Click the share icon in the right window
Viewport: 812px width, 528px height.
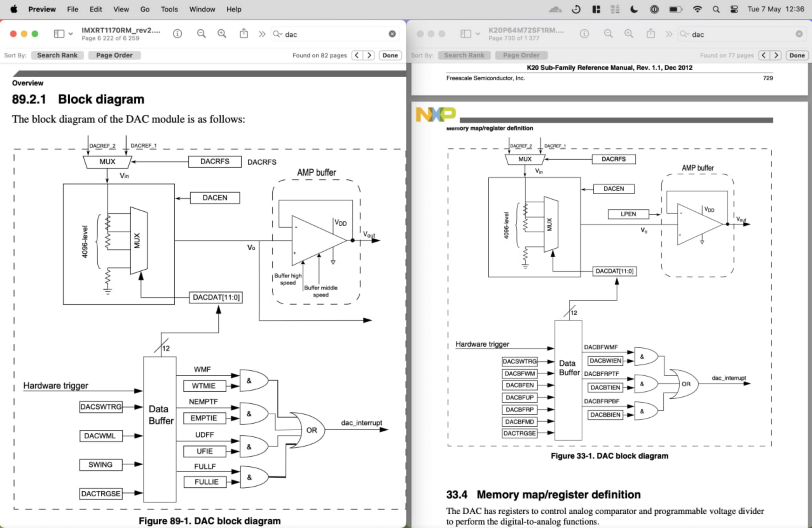coord(651,34)
